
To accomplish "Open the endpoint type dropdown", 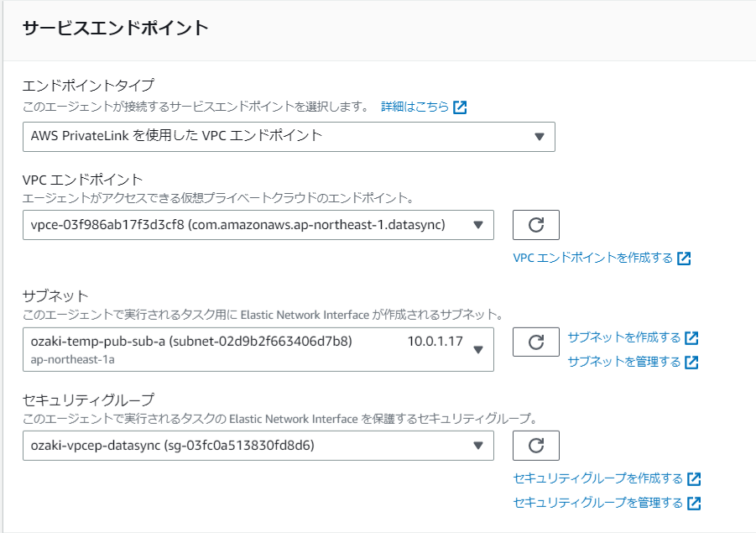I will coord(289,137).
